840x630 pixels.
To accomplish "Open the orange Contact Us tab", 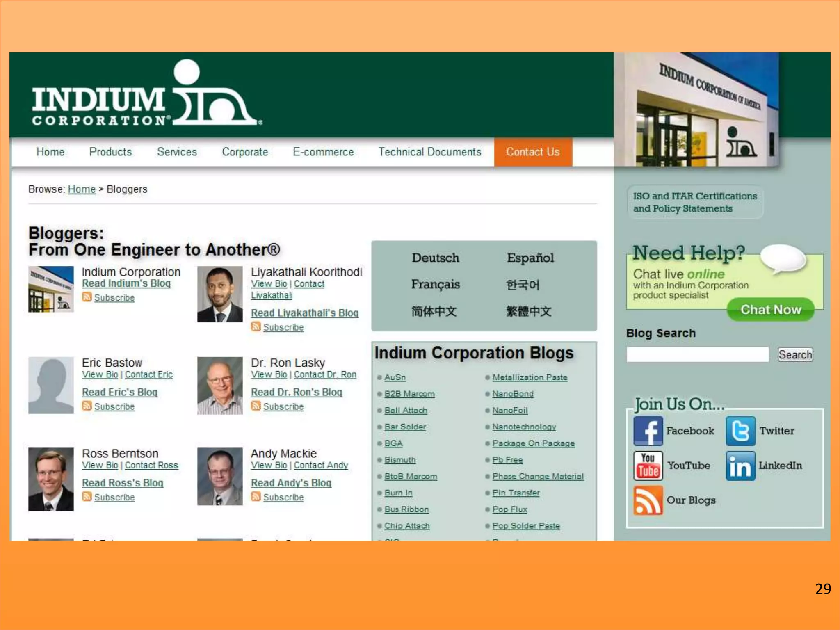I will pos(532,152).
